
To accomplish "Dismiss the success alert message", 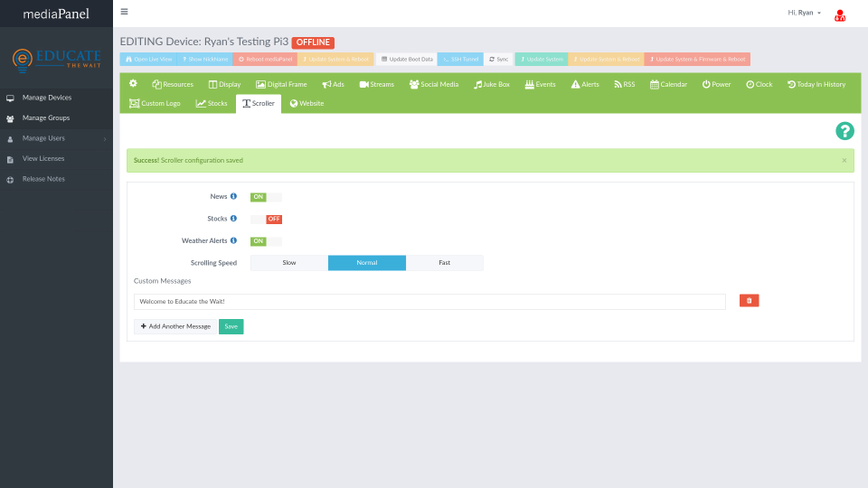I will tap(844, 161).
